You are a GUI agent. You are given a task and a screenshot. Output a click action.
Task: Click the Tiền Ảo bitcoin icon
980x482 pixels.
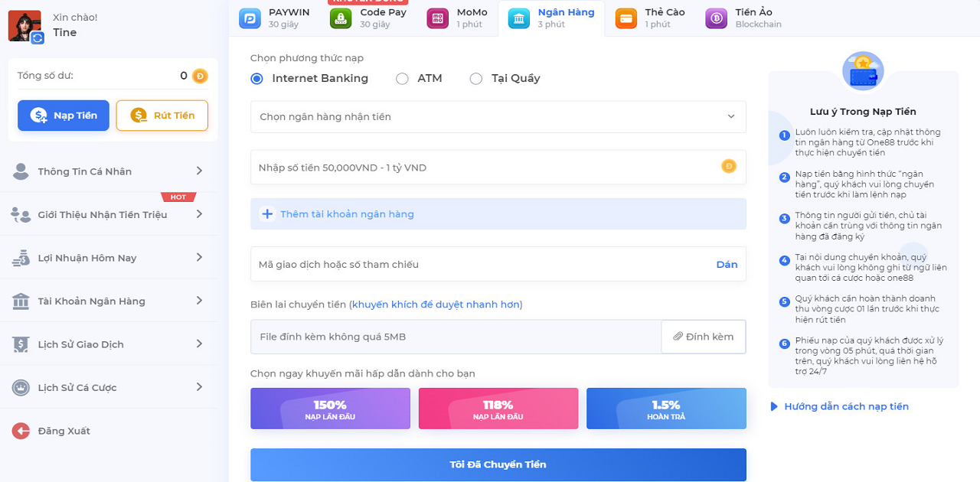[x=717, y=18]
